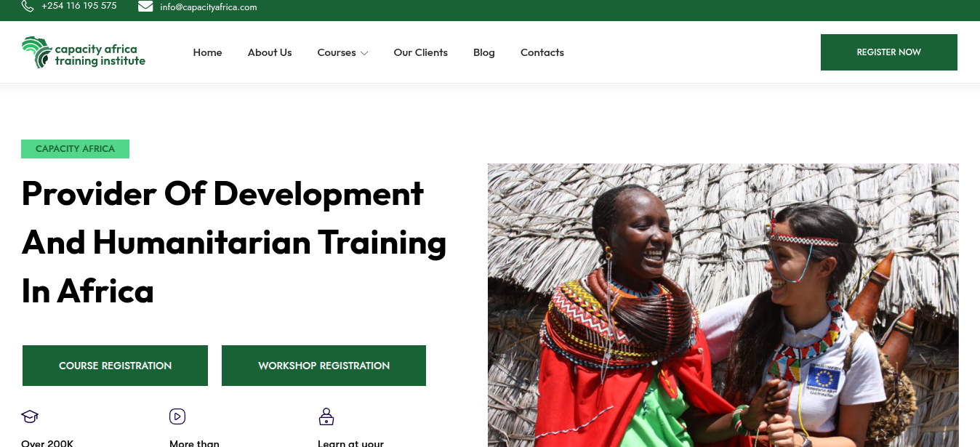
Task: Click the Course Registration button
Action: 115,366
